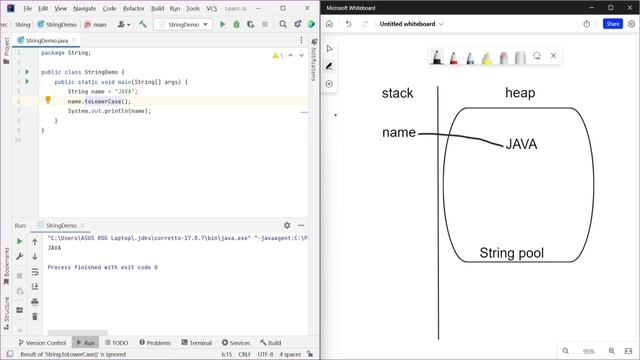Click the grey Stop button in main toolbar
Image resolution: width=640 pixels, height=360 pixels.
click(x=265, y=24)
